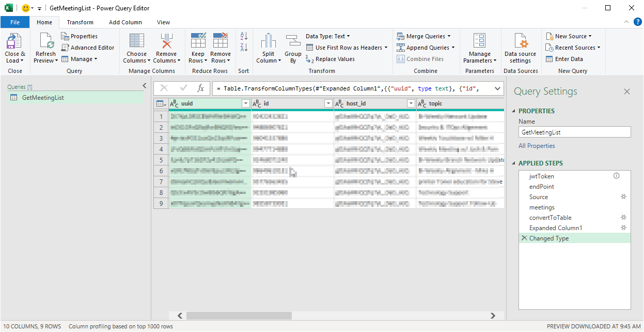Switch to the Transform tab

coord(80,22)
